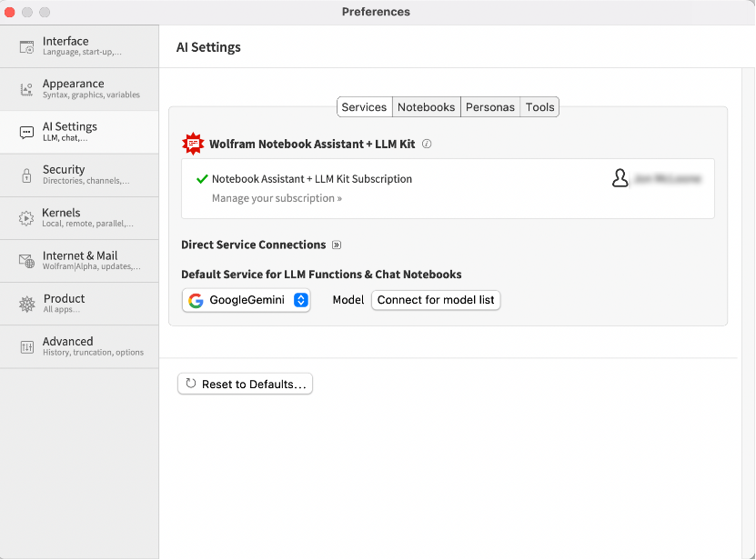Switch to the Services tab
This screenshot has height=560, width=756.
(x=365, y=107)
